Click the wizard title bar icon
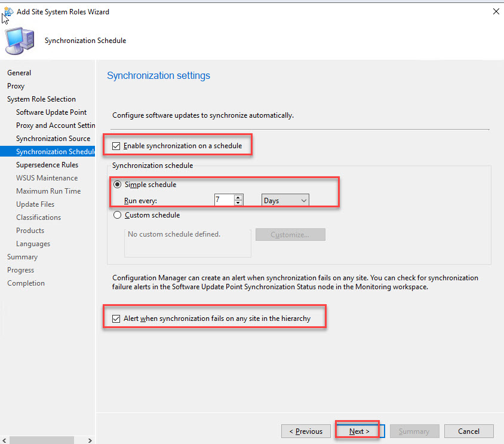The height and width of the screenshot is (444, 504). click(8, 11)
